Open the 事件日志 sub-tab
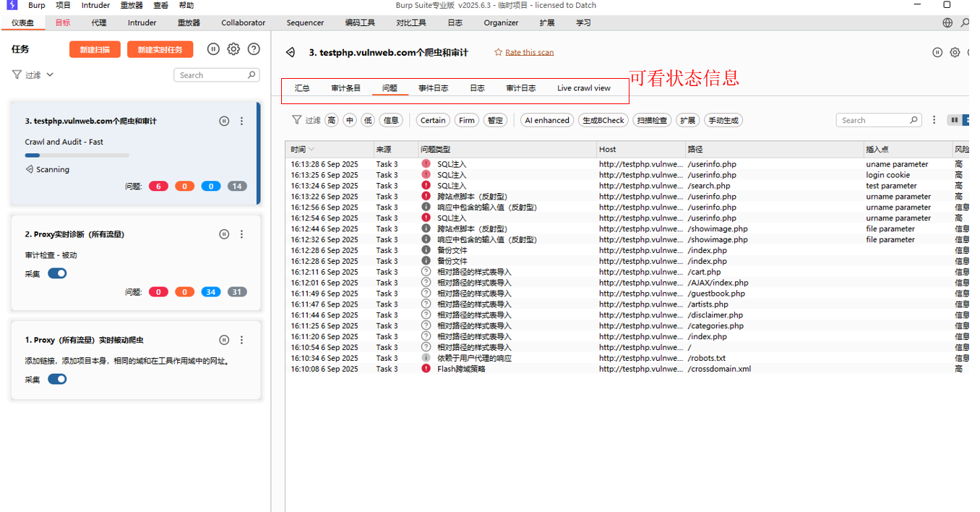 tap(433, 88)
